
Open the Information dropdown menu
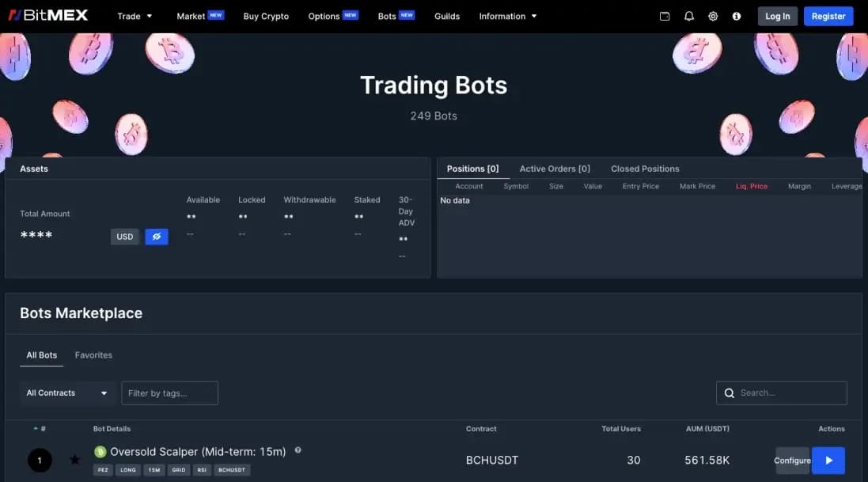tap(508, 15)
